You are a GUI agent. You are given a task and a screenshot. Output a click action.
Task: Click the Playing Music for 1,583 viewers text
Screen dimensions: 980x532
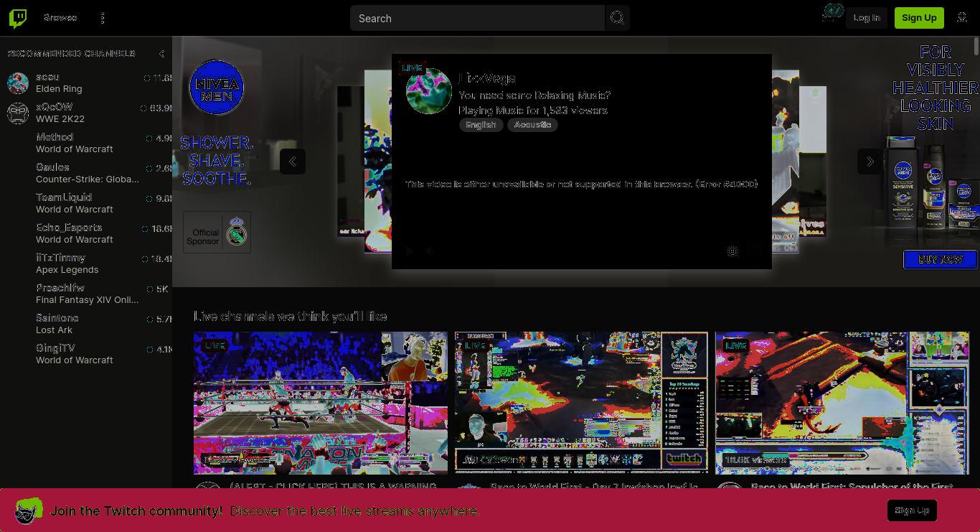pos(533,111)
